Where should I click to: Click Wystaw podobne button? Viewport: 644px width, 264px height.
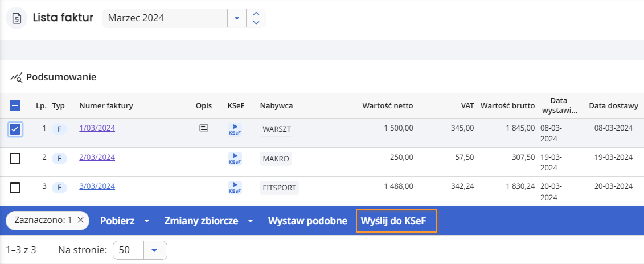point(308,221)
